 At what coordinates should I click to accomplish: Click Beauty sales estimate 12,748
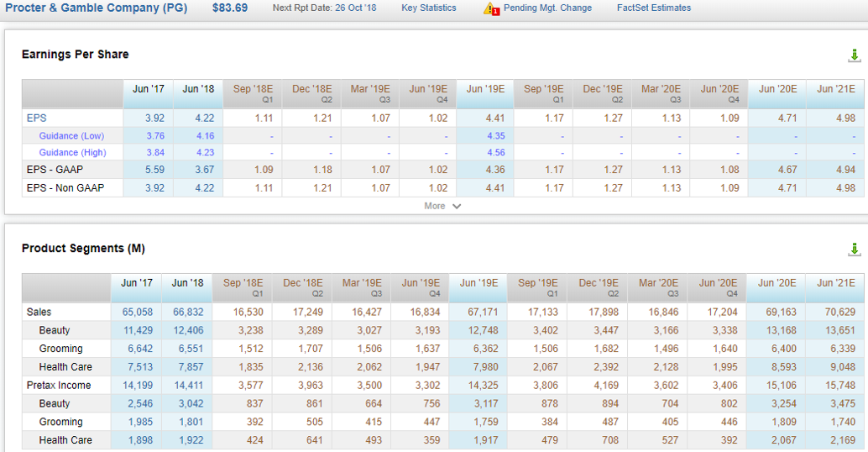(483, 330)
